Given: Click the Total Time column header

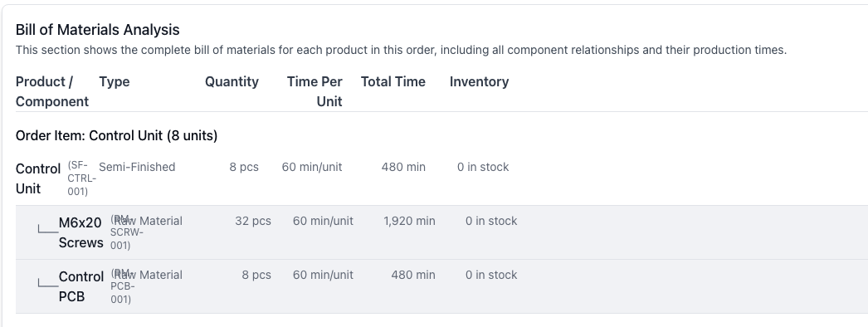Looking at the screenshot, I should pyautogui.click(x=393, y=81).
